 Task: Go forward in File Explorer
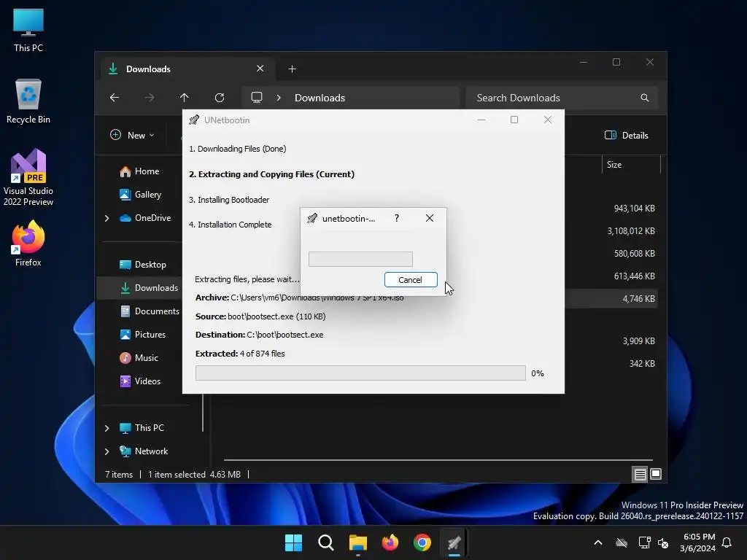coord(149,98)
